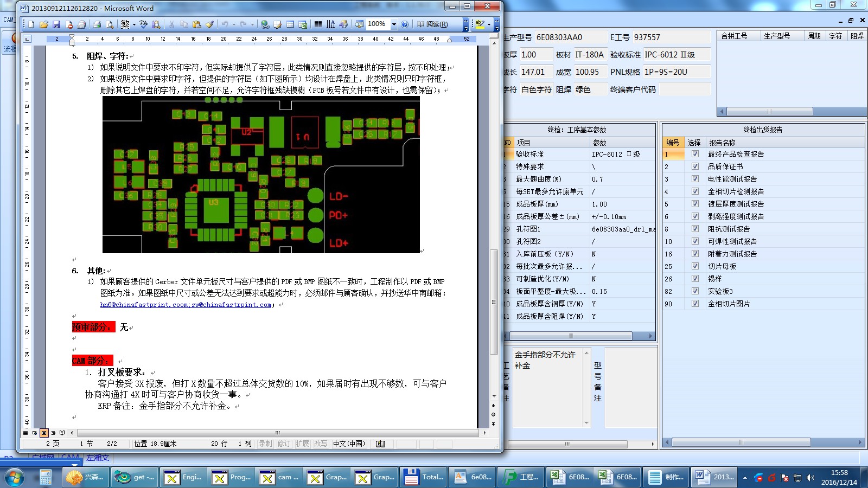
Task: Toggle the 镀层厚度测试报告 checkbox
Action: point(695,204)
